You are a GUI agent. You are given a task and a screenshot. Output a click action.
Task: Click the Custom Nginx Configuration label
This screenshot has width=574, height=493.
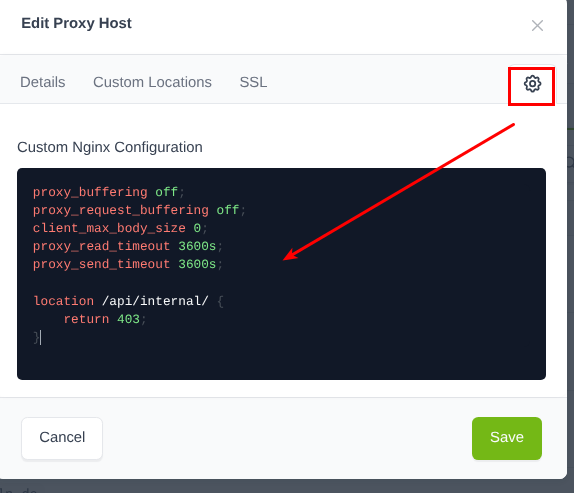point(110,147)
